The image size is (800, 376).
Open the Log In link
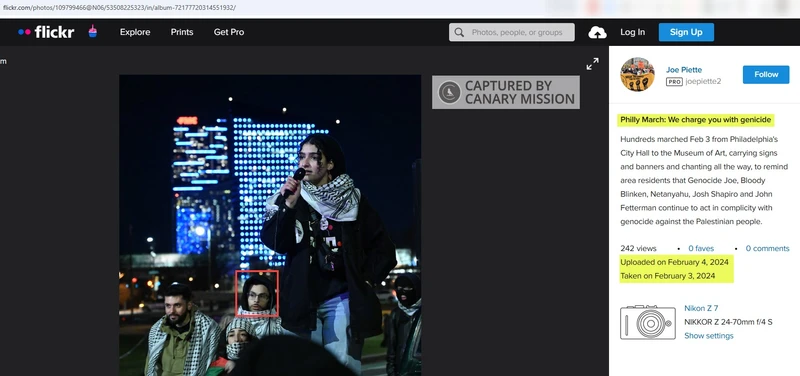pyautogui.click(x=633, y=32)
